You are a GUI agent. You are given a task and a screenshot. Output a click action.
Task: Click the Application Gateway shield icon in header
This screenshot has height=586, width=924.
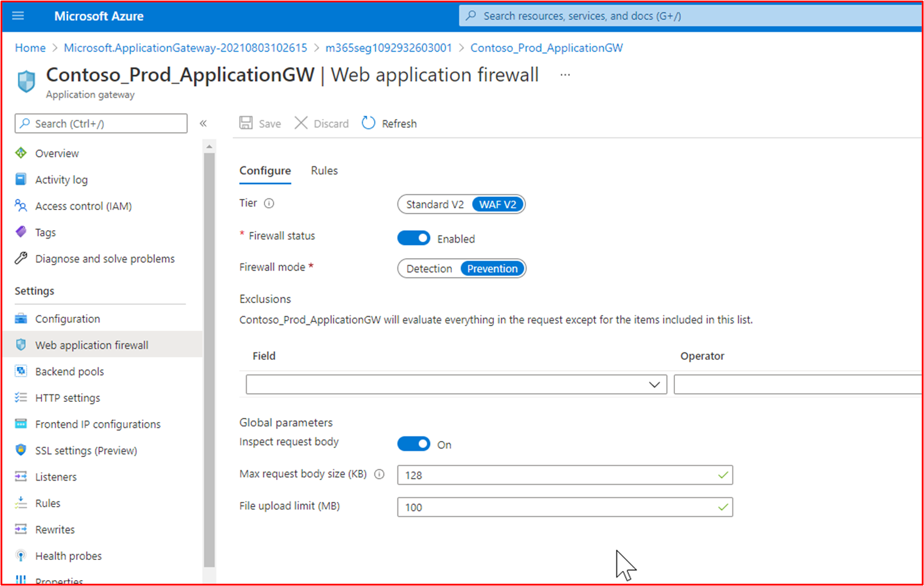(26, 81)
